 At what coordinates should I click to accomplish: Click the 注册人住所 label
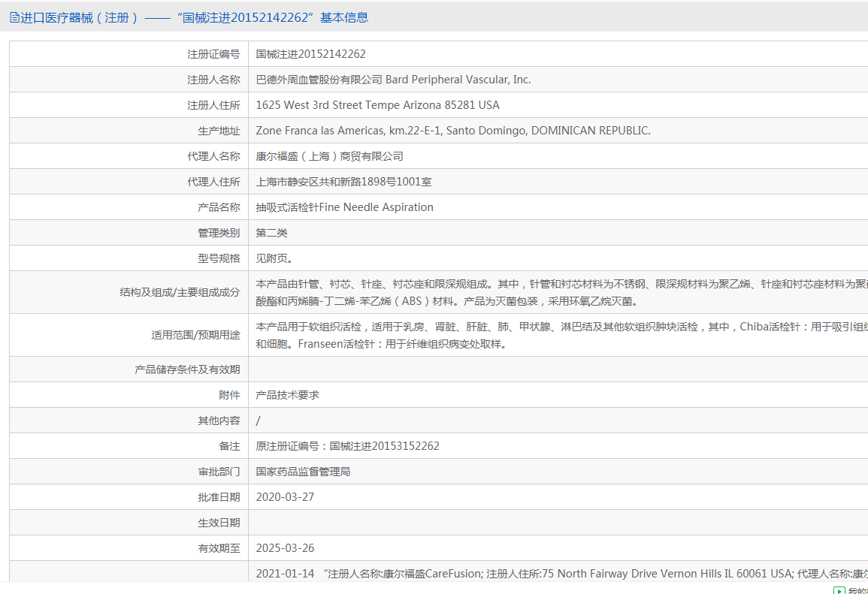click(x=213, y=105)
